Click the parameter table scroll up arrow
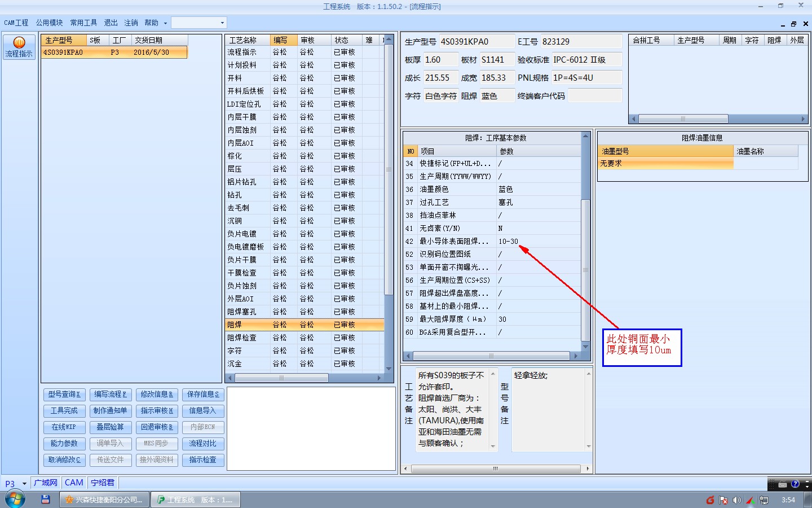Image resolution: width=812 pixels, height=508 pixels. click(585, 136)
